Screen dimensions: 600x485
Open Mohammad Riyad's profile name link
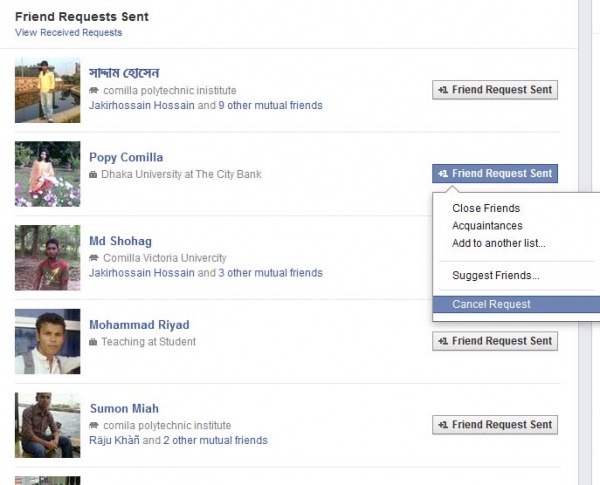[139, 325]
